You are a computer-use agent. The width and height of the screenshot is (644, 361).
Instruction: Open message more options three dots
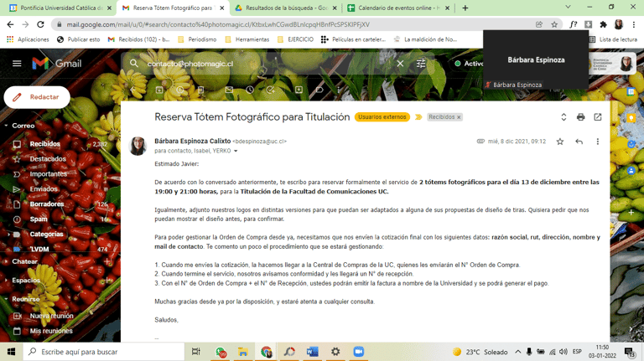tap(598, 142)
